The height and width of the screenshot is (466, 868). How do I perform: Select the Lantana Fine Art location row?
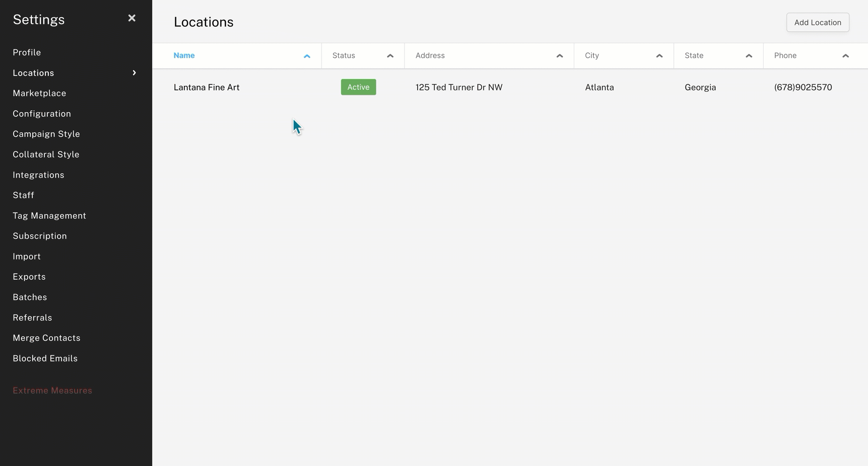[x=206, y=87]
